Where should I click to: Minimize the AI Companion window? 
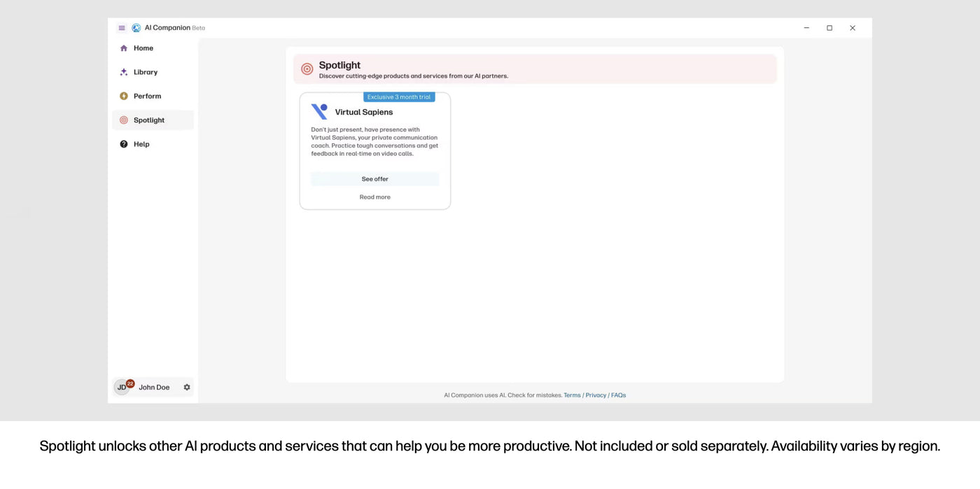(x=806, y=28)
